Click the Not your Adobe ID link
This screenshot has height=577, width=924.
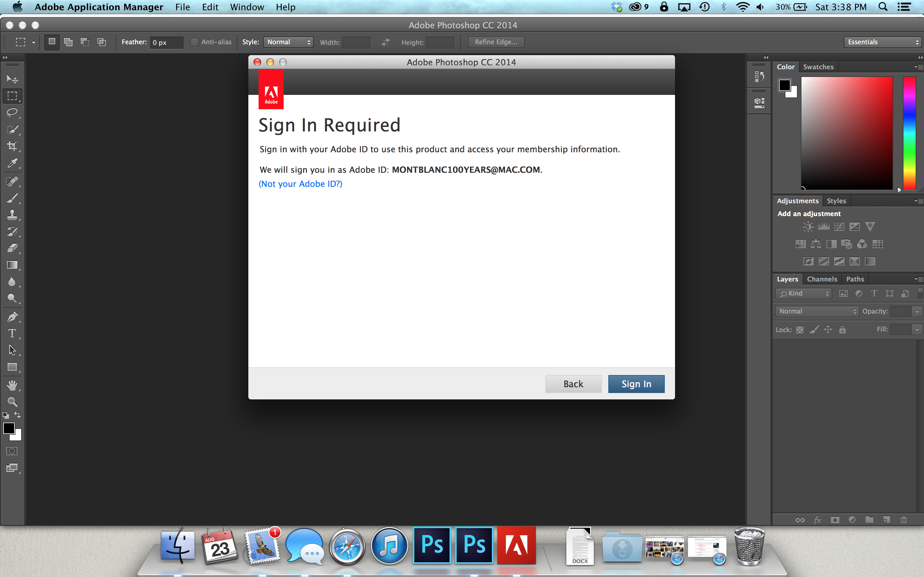pos(301,183)
